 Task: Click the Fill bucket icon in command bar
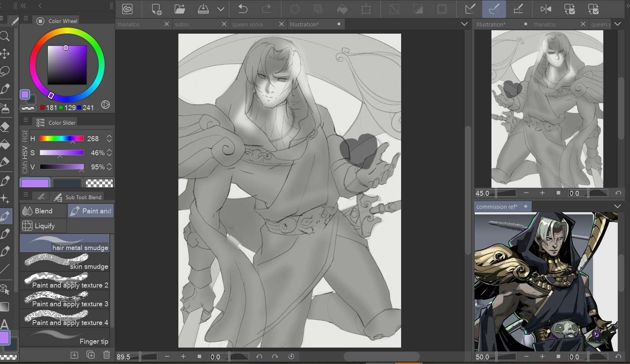(342, 9)
